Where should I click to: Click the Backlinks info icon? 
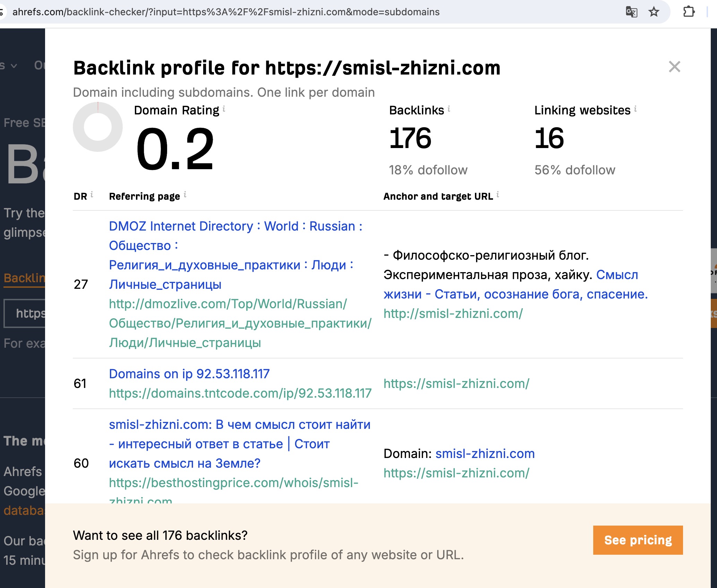(x=449, y=109)
